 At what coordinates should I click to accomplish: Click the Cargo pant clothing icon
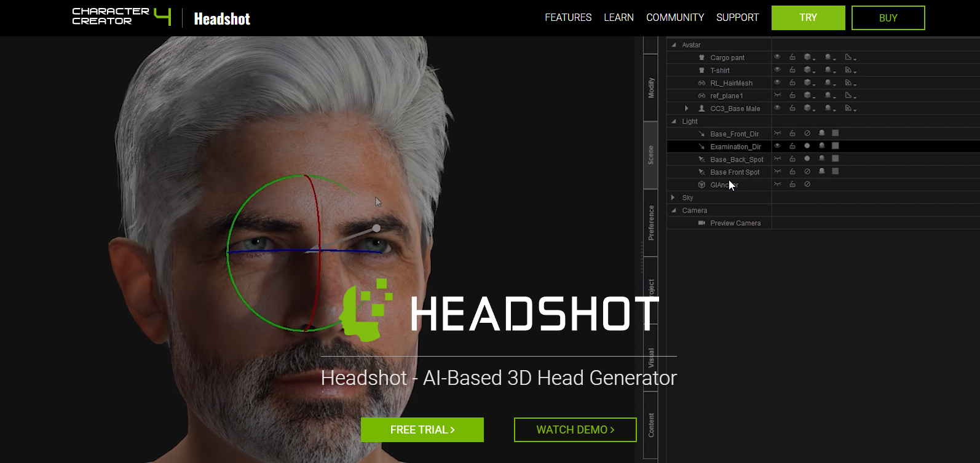coord(701,58)
